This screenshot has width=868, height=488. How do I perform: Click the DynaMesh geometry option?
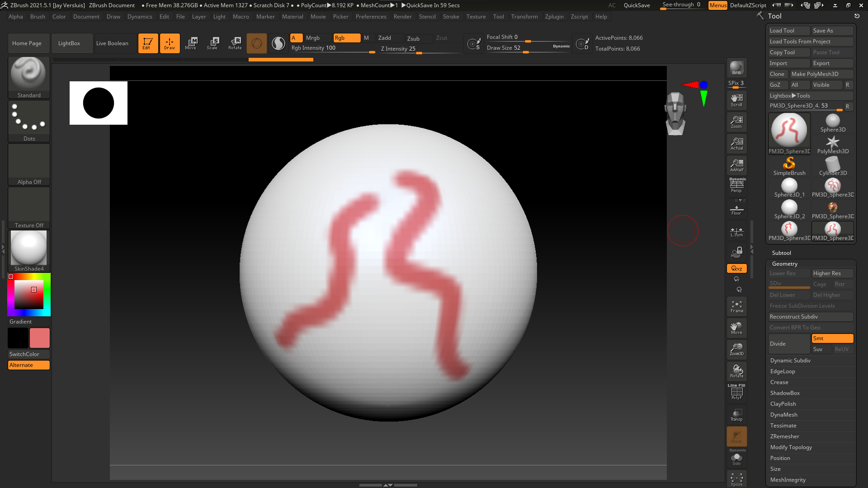784,414
